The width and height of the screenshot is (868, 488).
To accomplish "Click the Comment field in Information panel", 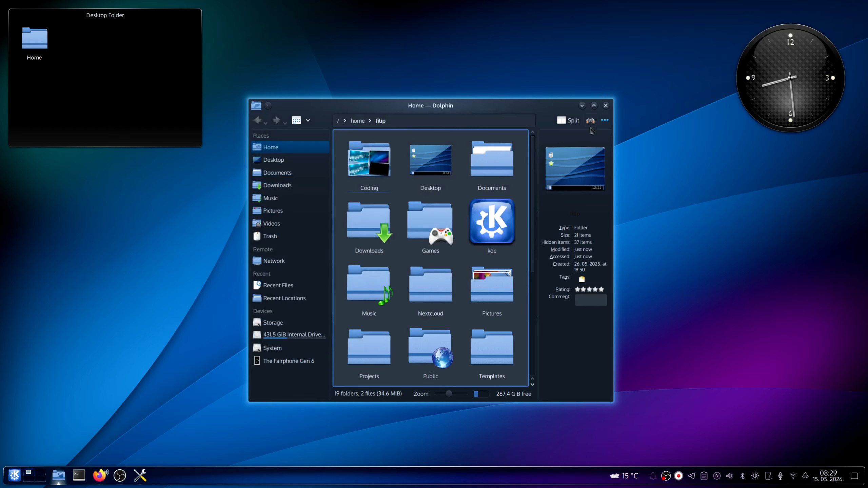I will coord(591,300).
